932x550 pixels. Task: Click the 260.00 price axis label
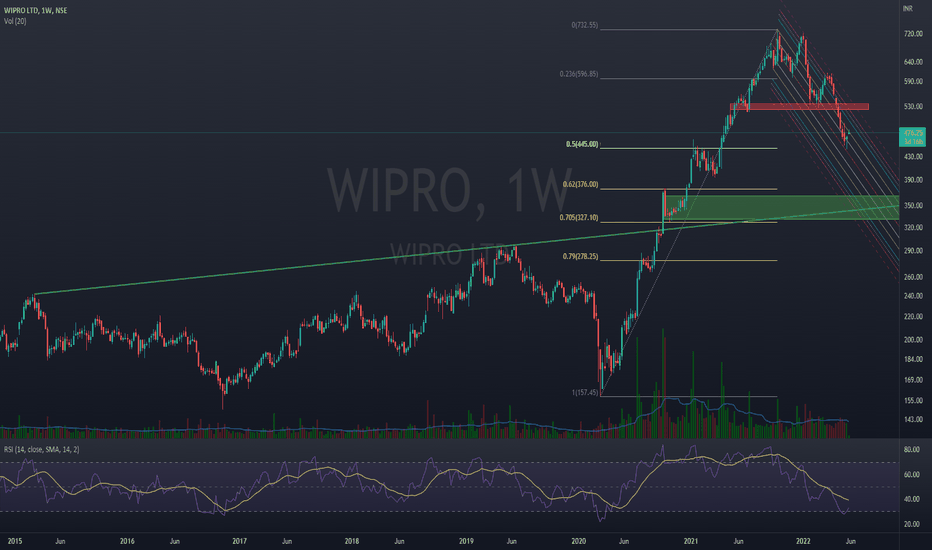pos(913,278)
